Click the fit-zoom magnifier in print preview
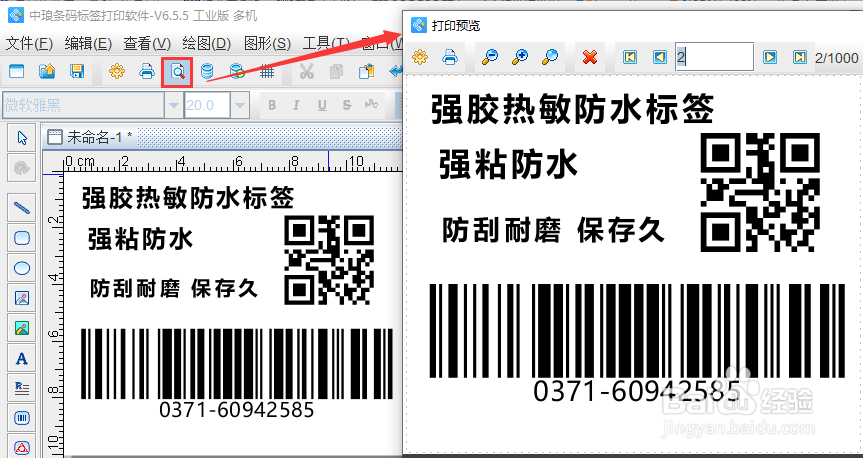Screen dimensions: 863x458 [550, 57]
